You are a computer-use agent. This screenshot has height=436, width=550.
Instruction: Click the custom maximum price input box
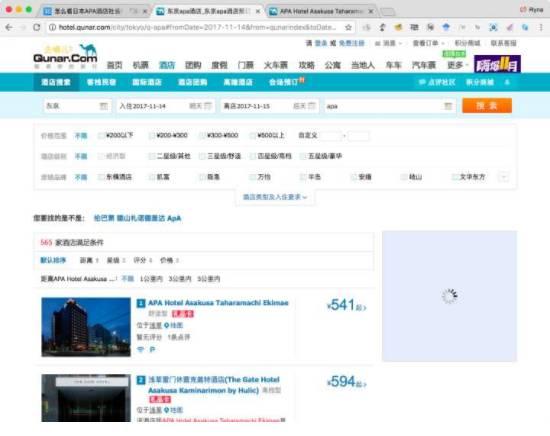(358, 135)
